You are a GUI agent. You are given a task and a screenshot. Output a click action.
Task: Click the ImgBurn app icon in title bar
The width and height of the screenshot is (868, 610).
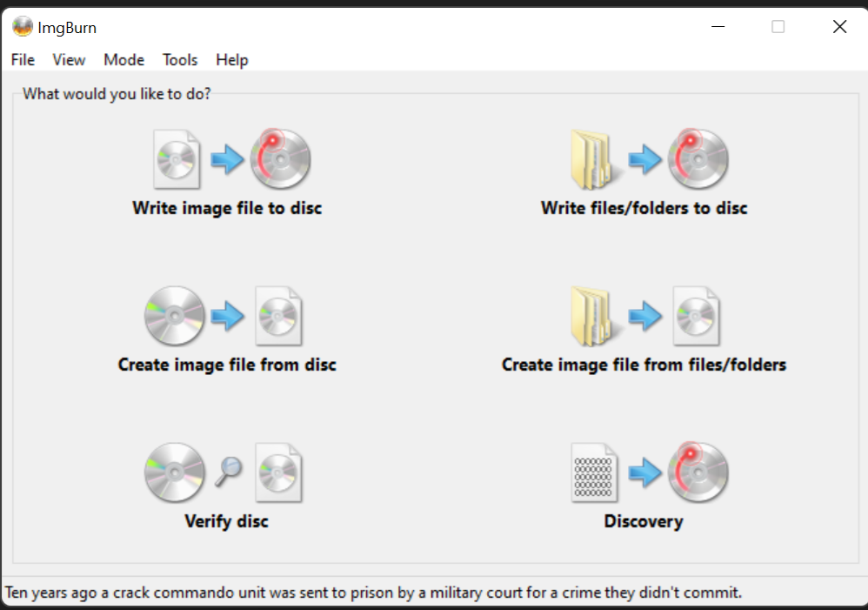point(22,27)
